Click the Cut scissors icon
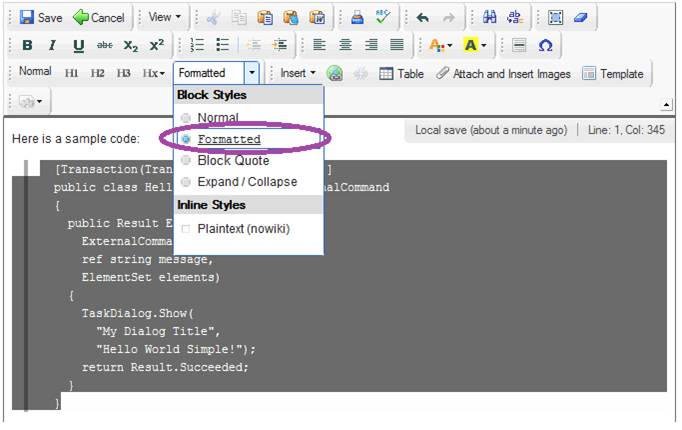Viewport: 682px width, 430px height. [x=213, y=18]
